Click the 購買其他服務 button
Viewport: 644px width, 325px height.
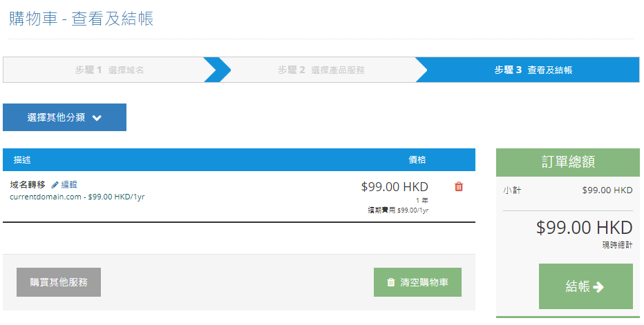[x=59, y=282]
